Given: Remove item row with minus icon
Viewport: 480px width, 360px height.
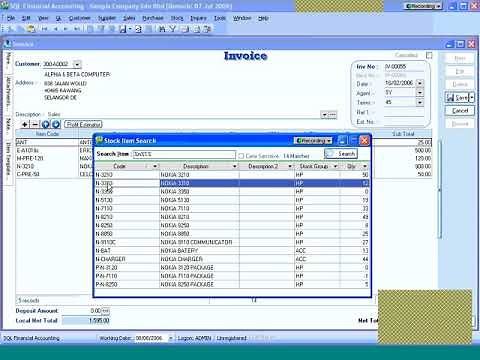Looking at the screenshot, I should (35, 124).
